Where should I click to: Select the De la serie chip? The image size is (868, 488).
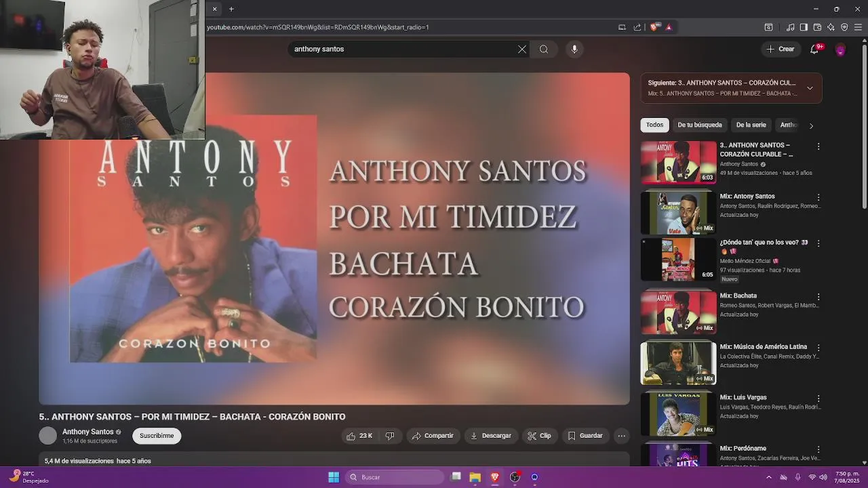tap(751, 125)
